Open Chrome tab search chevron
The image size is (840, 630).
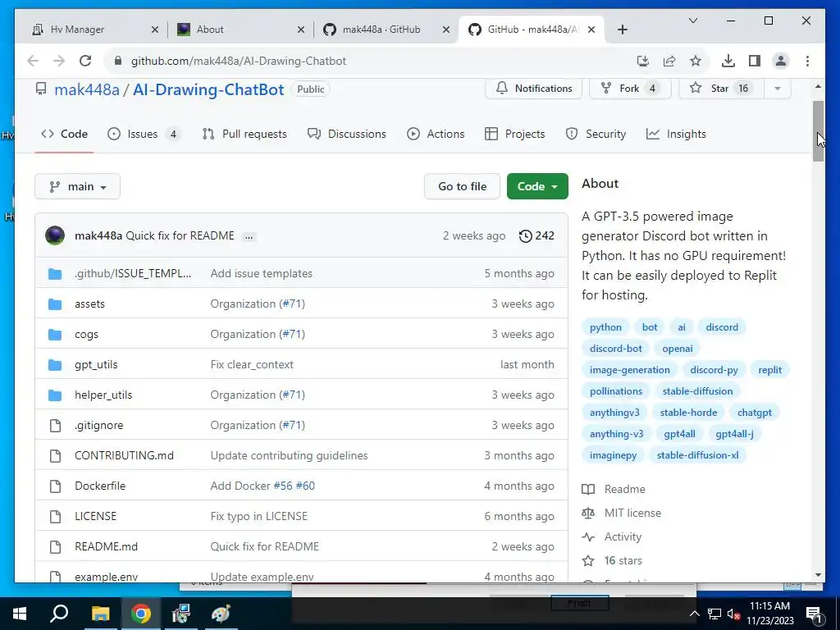692,21
